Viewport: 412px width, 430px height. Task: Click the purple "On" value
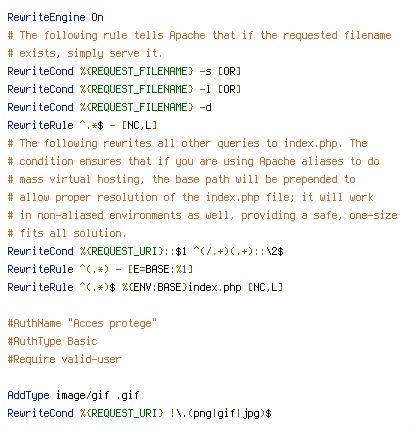coord(97,17)
